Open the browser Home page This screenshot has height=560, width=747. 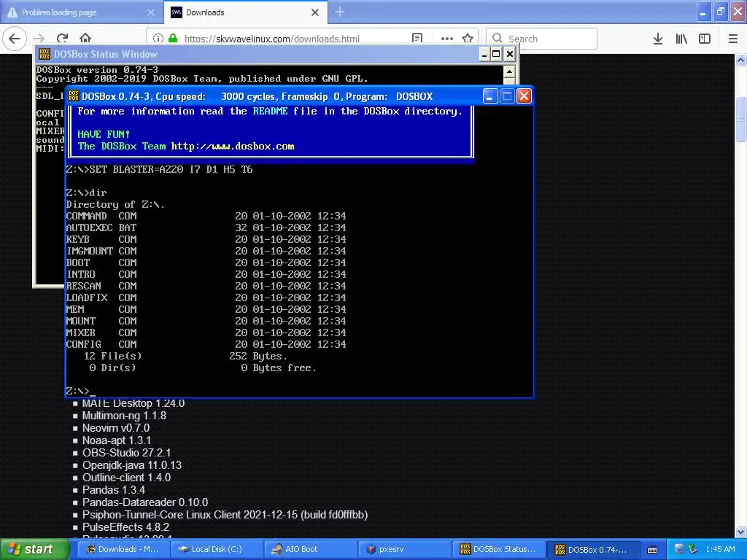[x=85, y=39]
